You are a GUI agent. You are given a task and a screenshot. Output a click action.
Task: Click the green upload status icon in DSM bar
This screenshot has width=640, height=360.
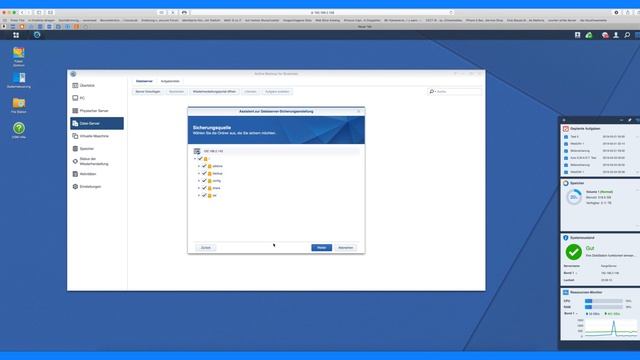589,36
